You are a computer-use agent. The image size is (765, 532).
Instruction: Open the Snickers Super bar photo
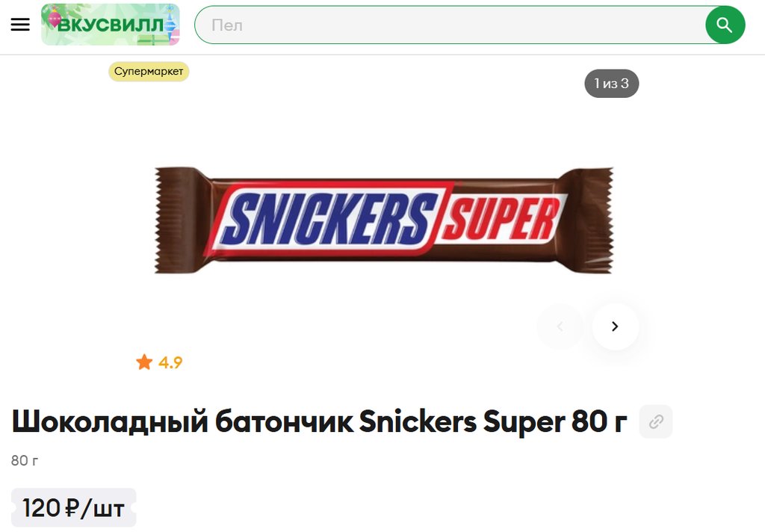(x=383, y=220)
